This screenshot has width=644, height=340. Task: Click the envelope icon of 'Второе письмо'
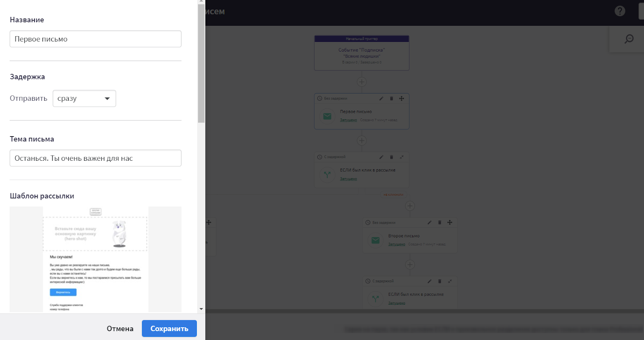coord(376,240)
